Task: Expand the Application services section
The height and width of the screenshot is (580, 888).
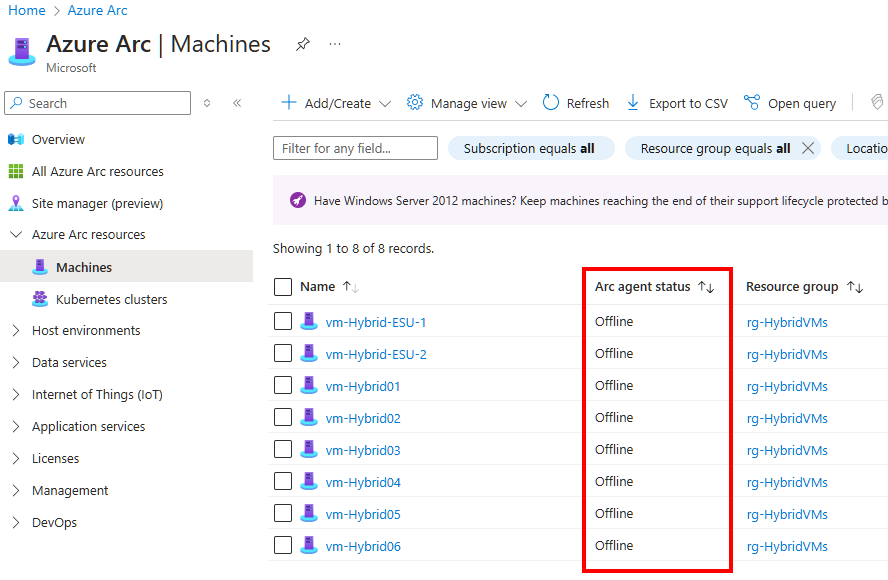Action: (16, 427)
